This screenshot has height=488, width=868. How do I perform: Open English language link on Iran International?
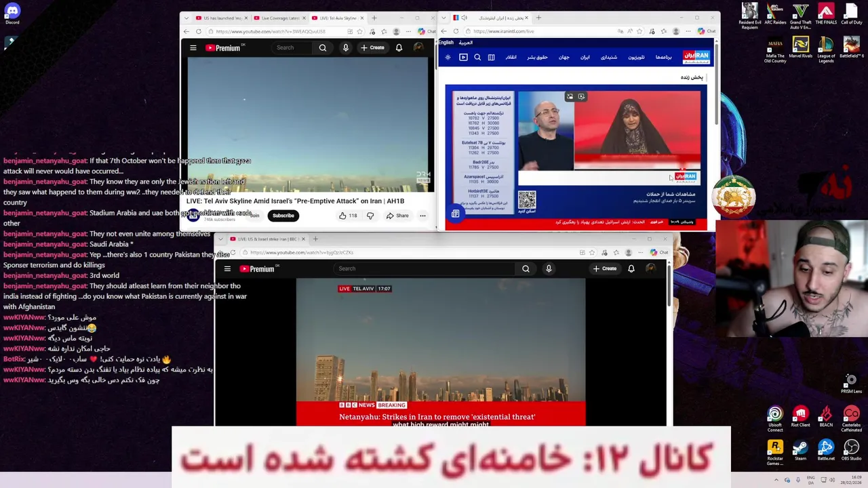446,43
